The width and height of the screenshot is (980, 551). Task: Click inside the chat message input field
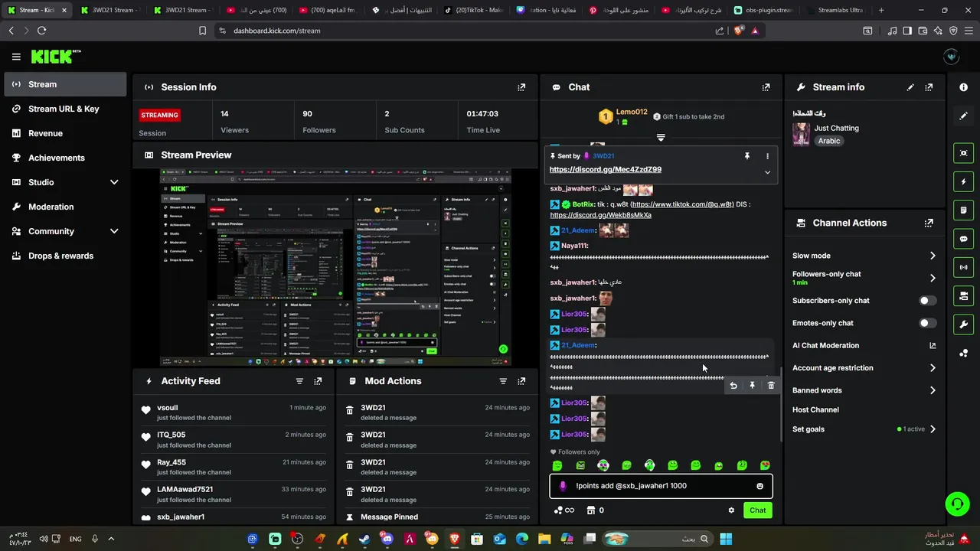click(x=661, y=486)
